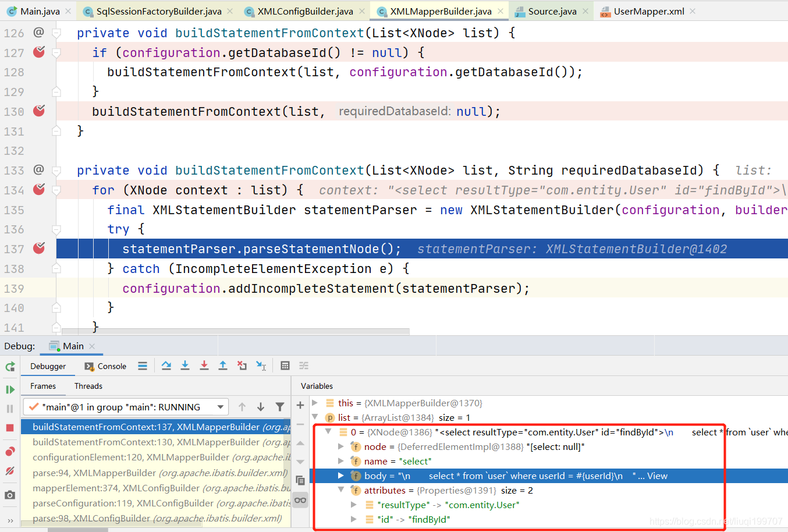
Task: Expand the 'name' field
Action: [x=341, y=461]
